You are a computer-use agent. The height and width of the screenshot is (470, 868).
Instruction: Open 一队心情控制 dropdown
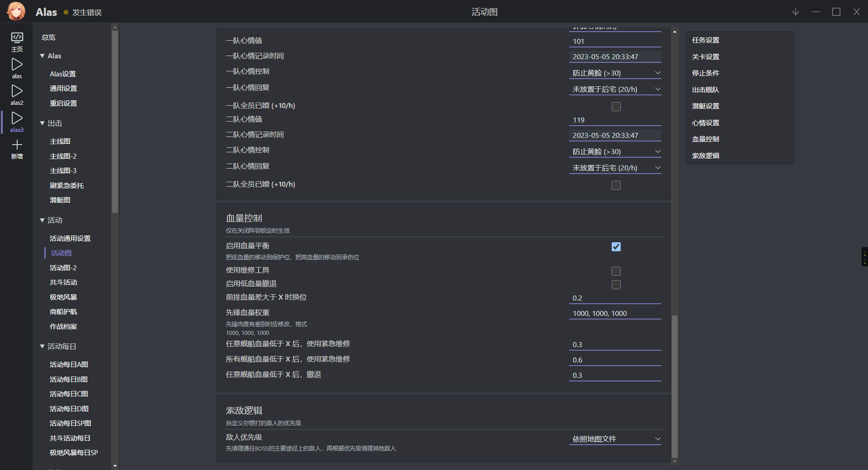coord(615,73)
